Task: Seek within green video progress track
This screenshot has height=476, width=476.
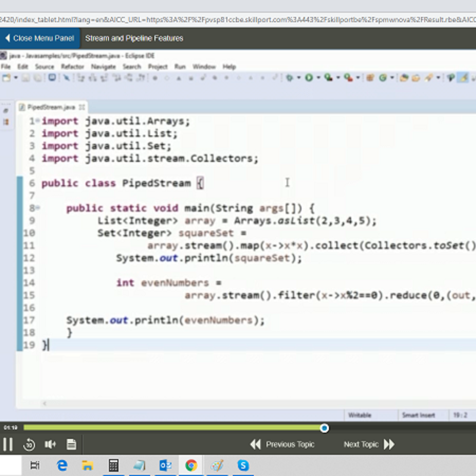Action: 173,428
